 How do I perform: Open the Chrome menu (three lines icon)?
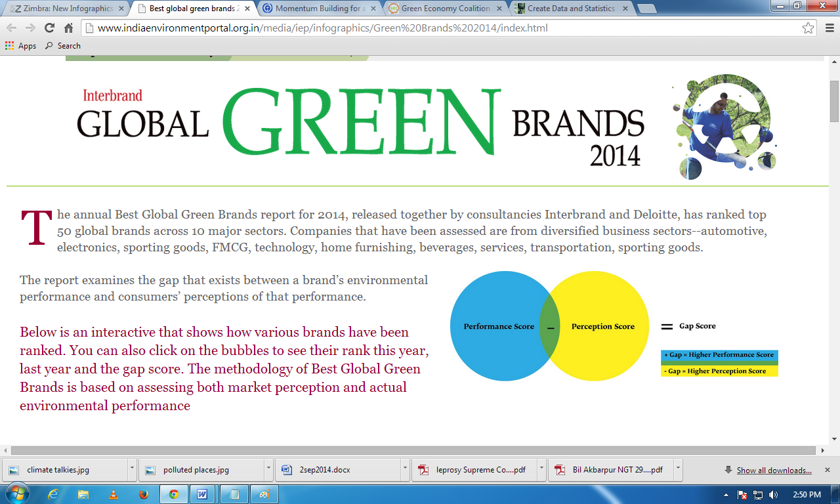(x=828, y=28)
